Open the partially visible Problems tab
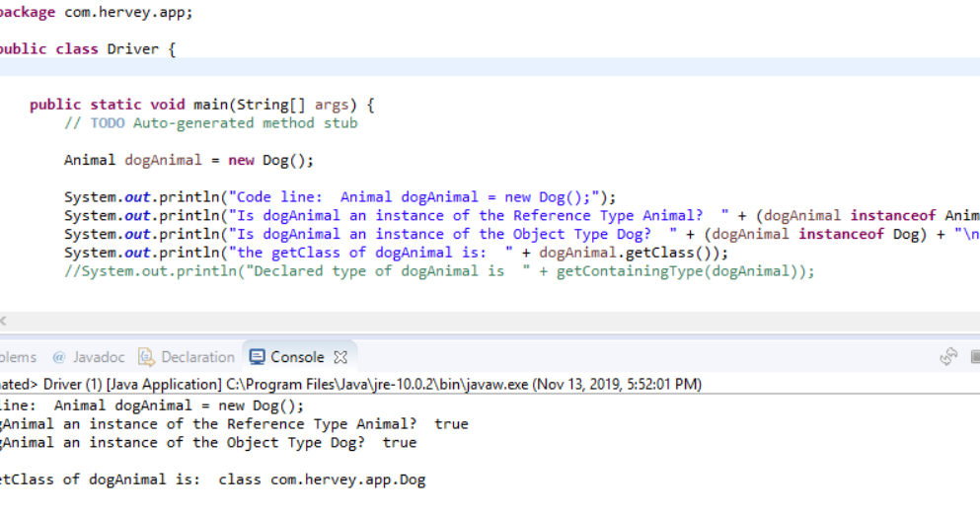 [18, 357]
